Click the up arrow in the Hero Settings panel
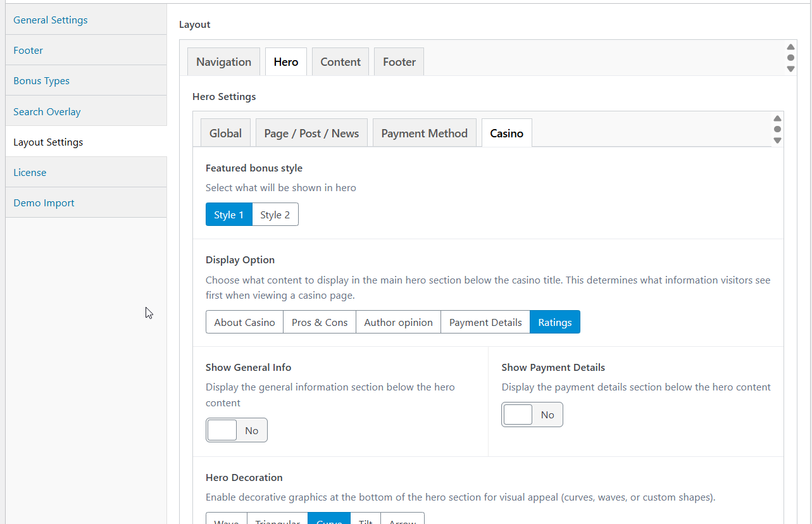 tap(777, 119)
